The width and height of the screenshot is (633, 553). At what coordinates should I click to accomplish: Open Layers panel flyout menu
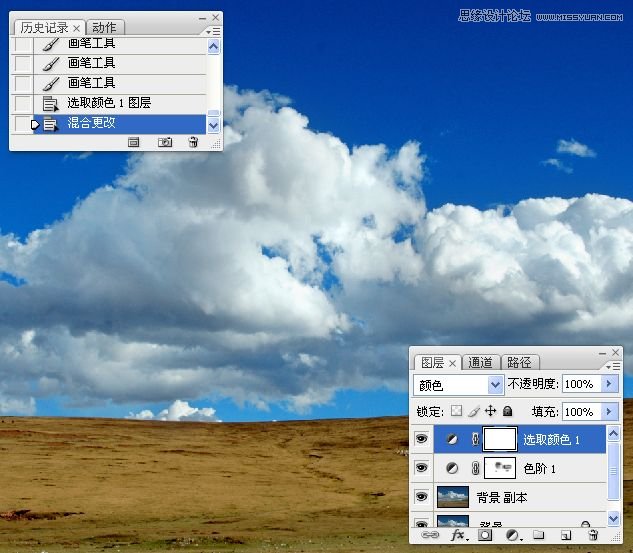[x=613, y=366]
